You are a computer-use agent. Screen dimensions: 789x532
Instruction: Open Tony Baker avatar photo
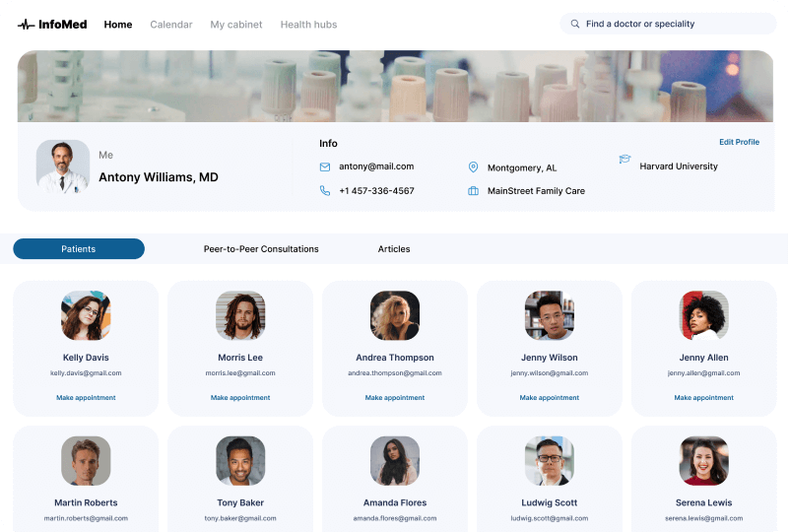point(240,460)
